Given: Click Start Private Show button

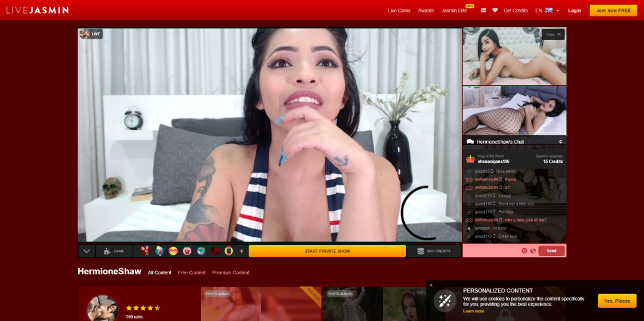Looking at the screenshot, I should coord(327,251).
